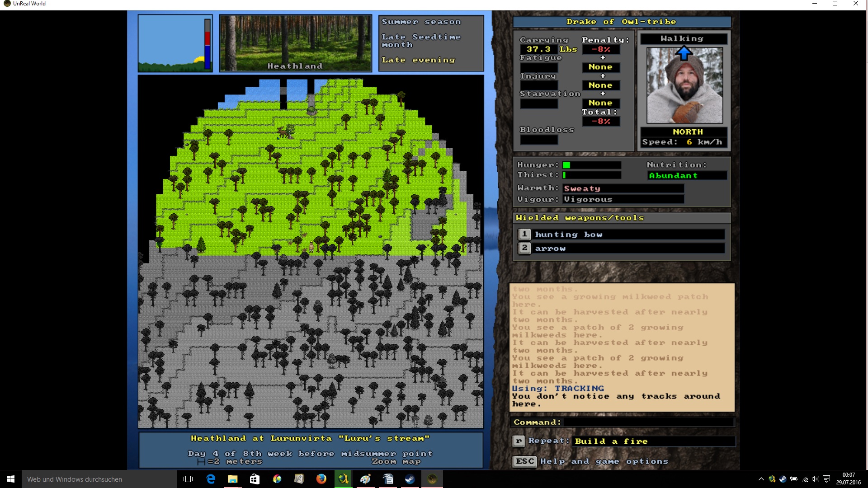Open Microsoft Edge from the taskbar
The width and height of the screenshot is (868, 488).
pos(211,479)
